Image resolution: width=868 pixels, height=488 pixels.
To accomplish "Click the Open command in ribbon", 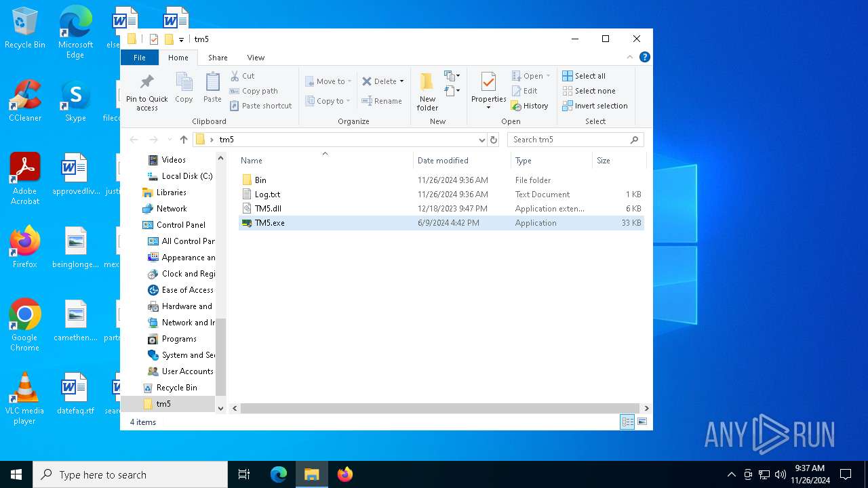I will pos(531,76).
